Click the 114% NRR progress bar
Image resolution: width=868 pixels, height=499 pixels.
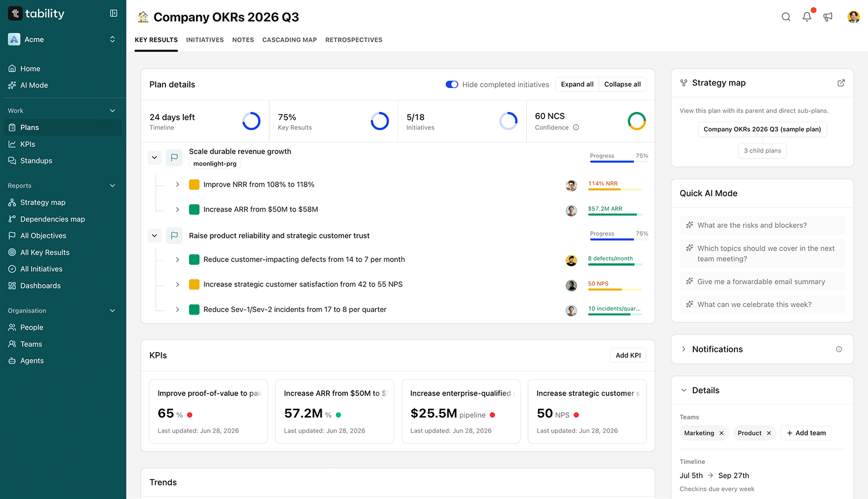pyautogui.click(x=615, y=189)
